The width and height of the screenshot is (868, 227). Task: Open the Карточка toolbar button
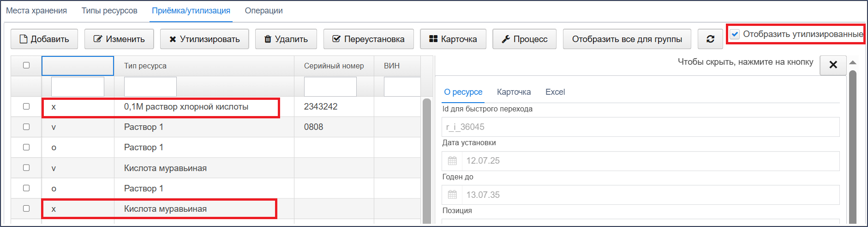pos(453,39)
